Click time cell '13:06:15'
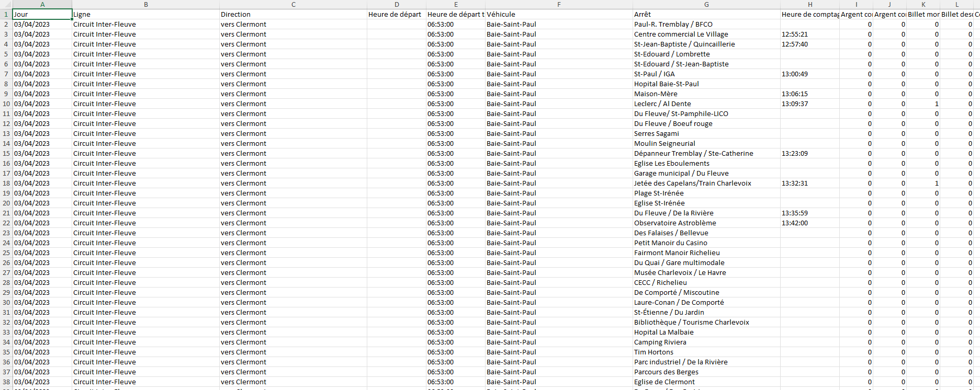This screenshot has width=980, height=390. point(810,94)
